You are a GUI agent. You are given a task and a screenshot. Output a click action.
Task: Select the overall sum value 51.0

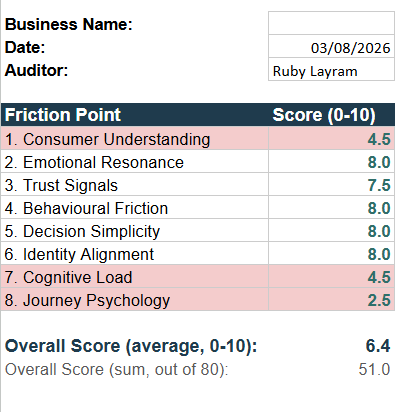pos(374,369)
